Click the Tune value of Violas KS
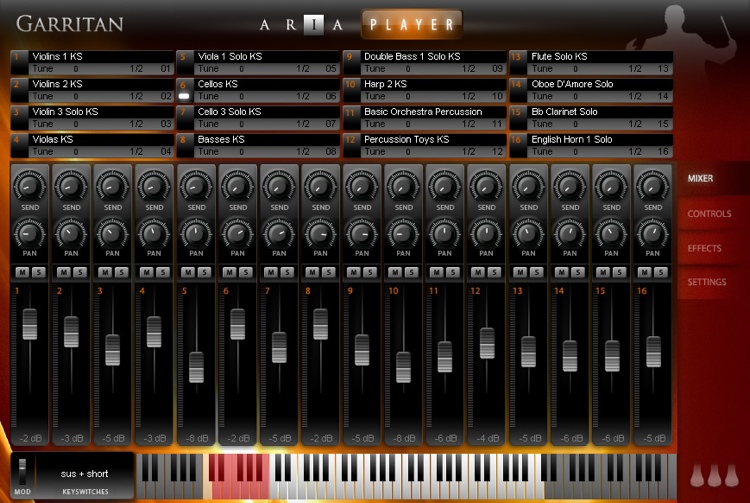Screen dimensions: 750x503 pos(76,152)
